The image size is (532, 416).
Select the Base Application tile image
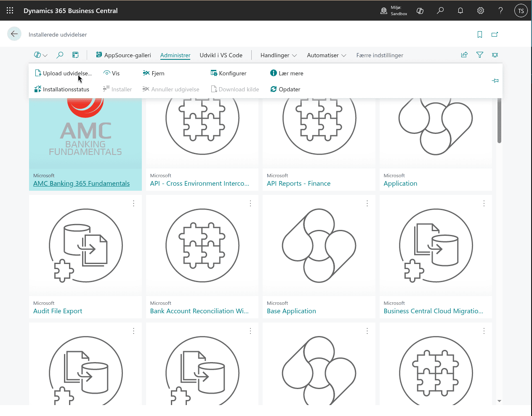click(x=319, y=245)
